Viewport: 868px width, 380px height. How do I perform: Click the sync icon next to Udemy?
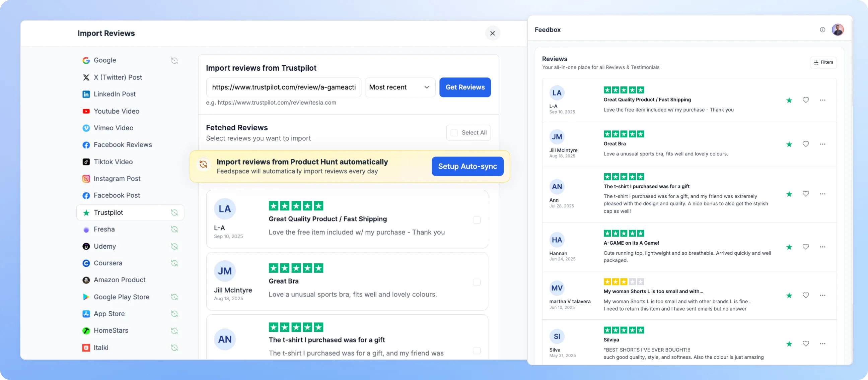tap(174, 247)
